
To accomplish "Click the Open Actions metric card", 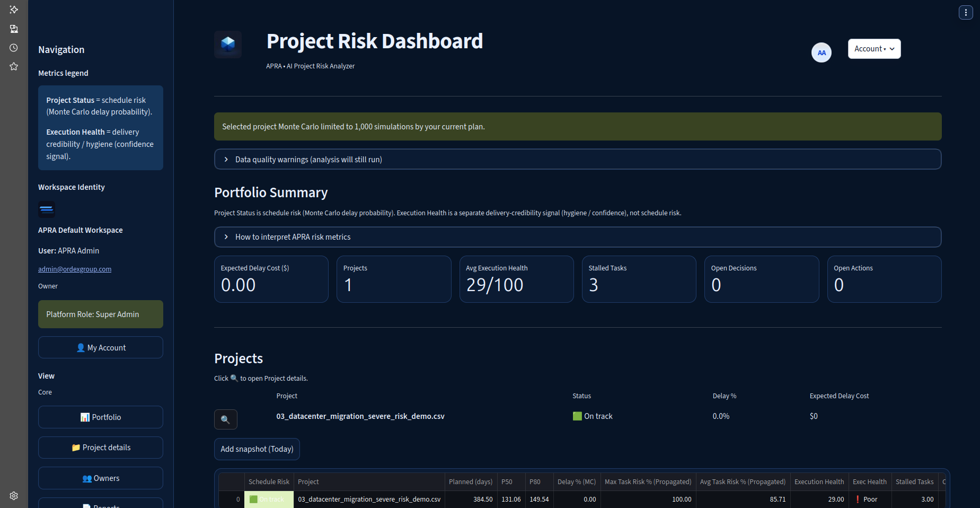I will click(885, 279).
